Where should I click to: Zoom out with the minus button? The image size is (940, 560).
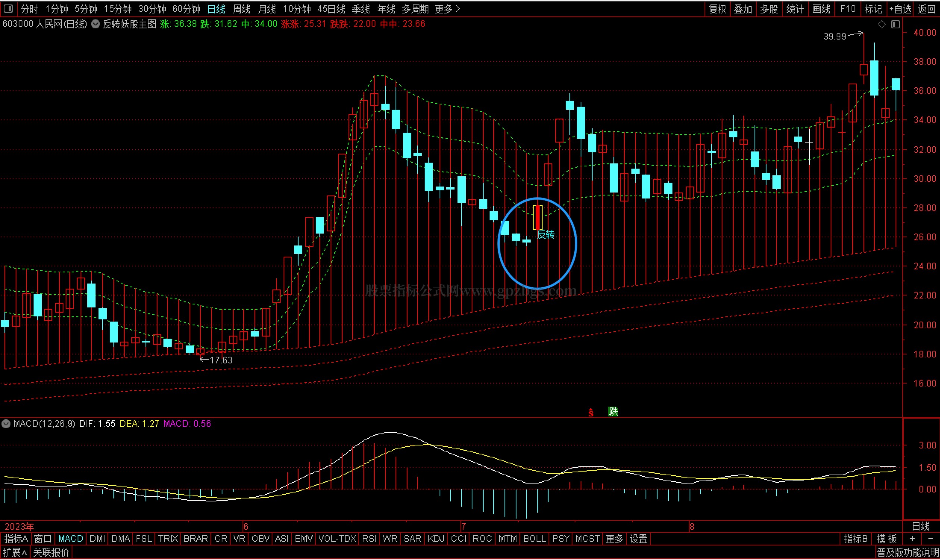pos(930,539)
